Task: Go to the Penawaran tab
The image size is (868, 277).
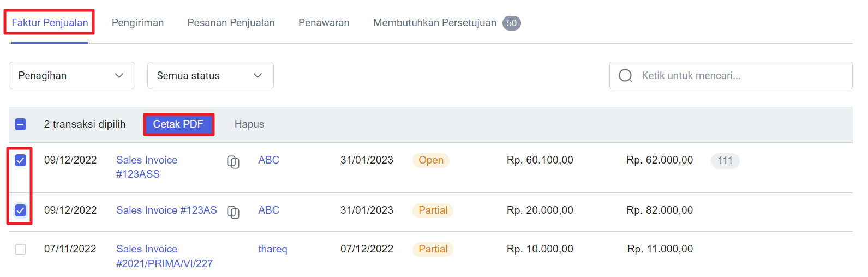Action: [x=324, y=23]
